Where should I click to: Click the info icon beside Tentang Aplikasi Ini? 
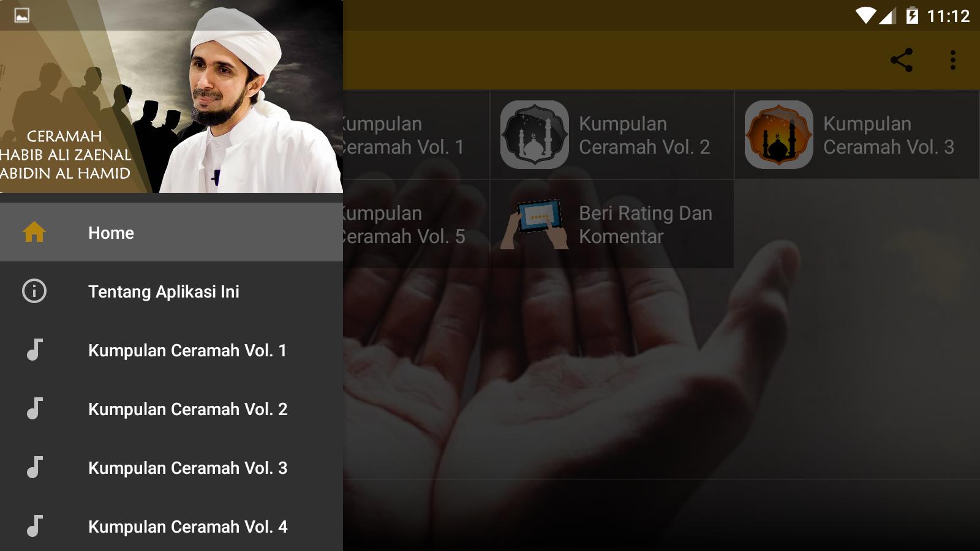[x=34, y=291]
